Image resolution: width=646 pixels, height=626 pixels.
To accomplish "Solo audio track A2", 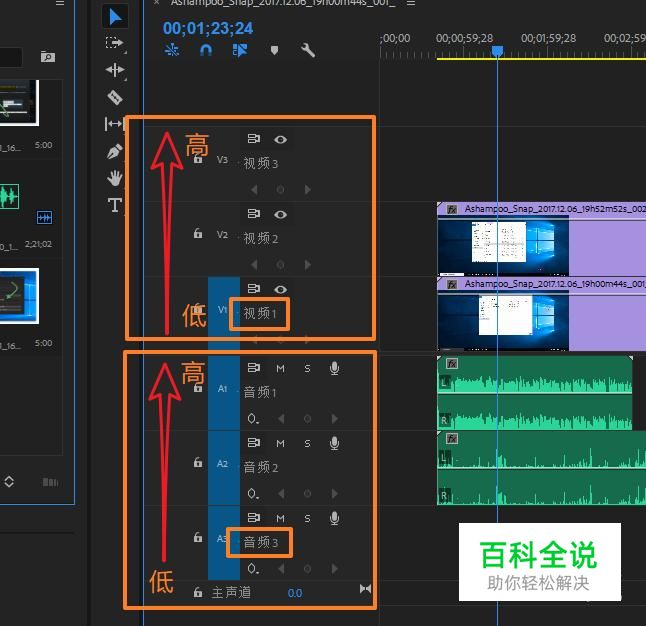I will [307, 443].
